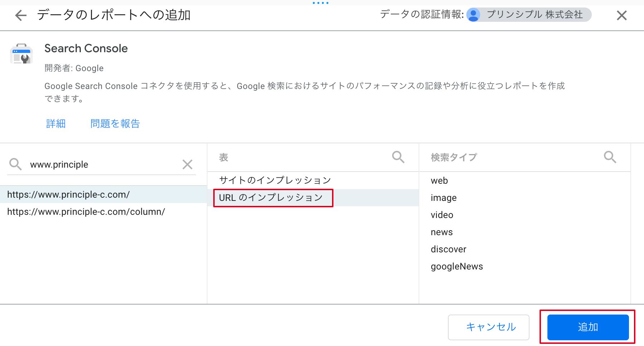The image size is (644, 346).
Task: Clear the site search with X icon
Action: point(187,164)
